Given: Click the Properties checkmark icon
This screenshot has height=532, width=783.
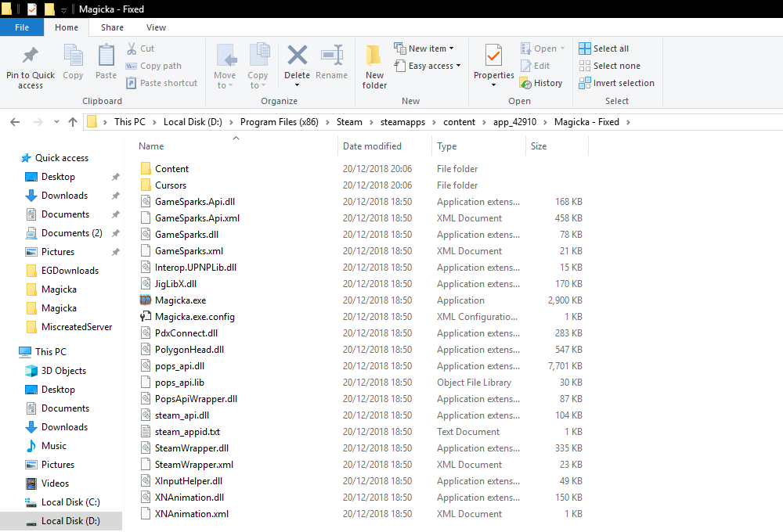Looking at the screenshot, I should [x=493, y=55].
